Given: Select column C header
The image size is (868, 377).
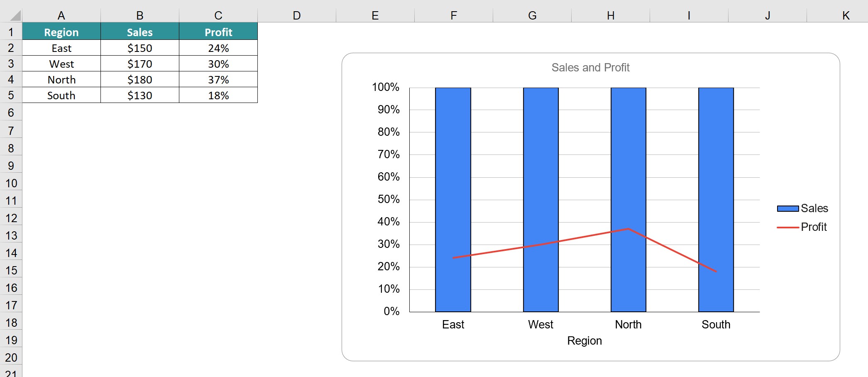Looking at the screenshot, I should (218, 16).
